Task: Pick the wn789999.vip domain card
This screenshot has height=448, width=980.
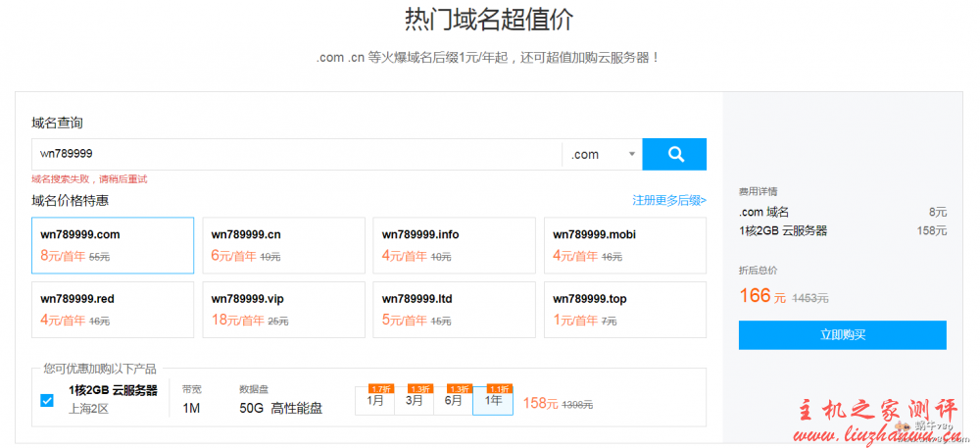Action: click(283, 310)
